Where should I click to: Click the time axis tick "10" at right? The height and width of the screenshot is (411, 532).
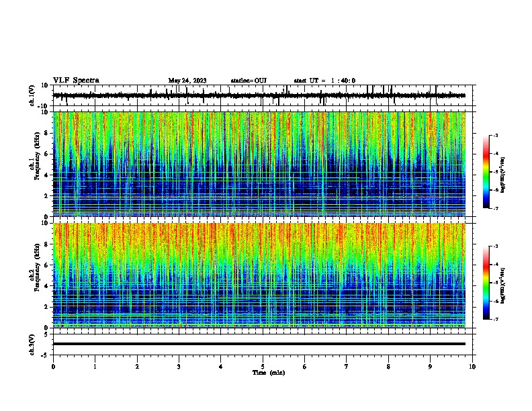click(x=472, y=367)
